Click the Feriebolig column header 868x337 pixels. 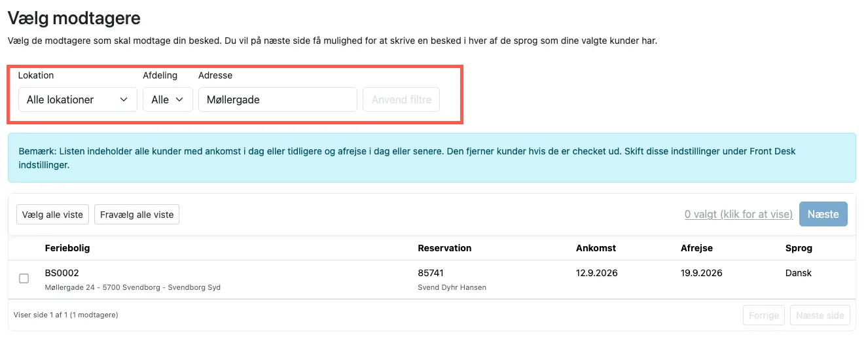[67, 248]
